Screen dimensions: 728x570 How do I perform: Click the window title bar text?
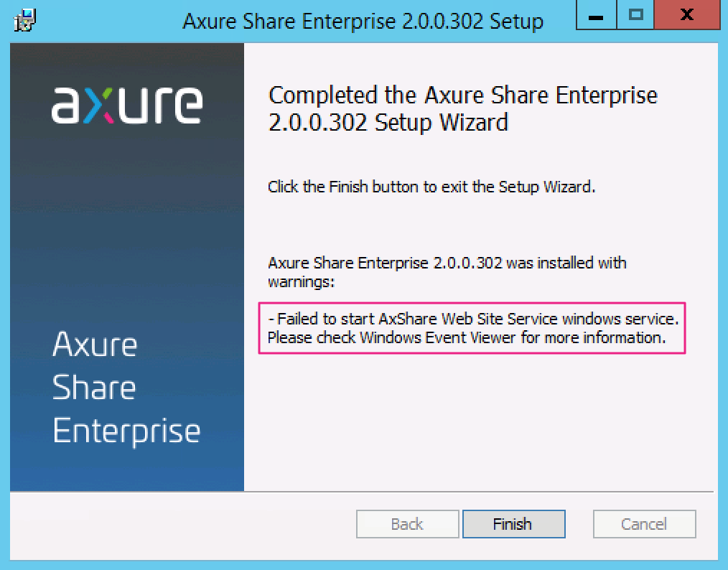click(363, 22)
